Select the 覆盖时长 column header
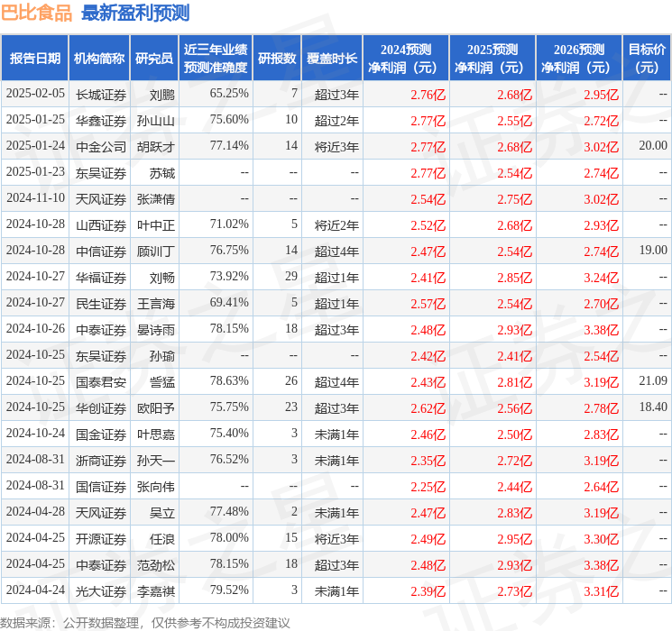Viewport: 672px width, 631px height. tap(331, 59)
